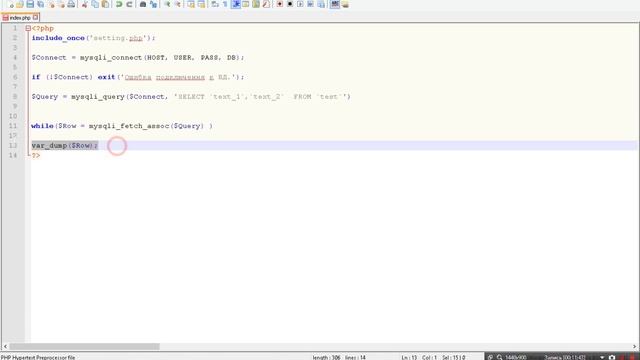Toggle synchronized horizontal scrolling icon

coord(201,4)
